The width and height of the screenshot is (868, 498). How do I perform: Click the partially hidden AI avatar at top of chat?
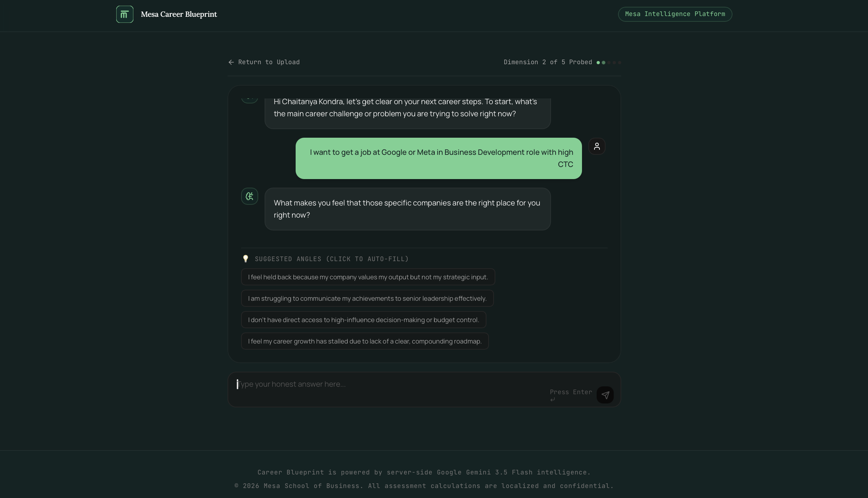[250, 100]
